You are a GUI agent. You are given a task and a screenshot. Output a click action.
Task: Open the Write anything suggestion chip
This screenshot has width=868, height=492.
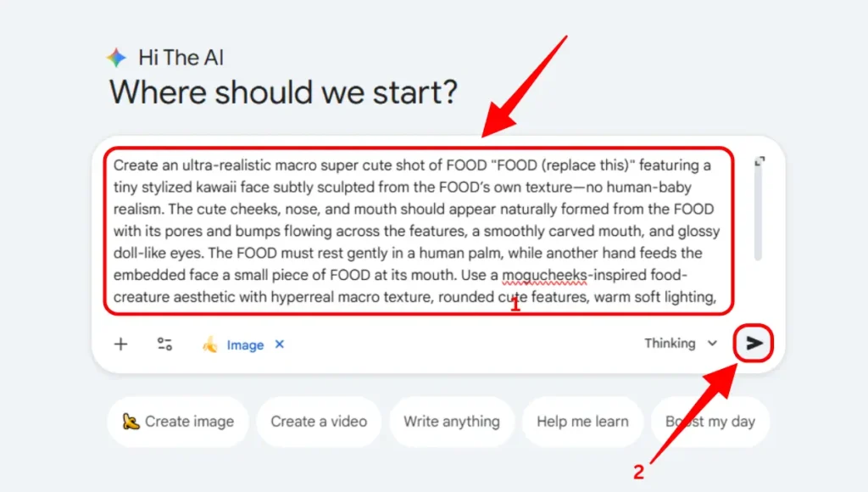[452, 422]
